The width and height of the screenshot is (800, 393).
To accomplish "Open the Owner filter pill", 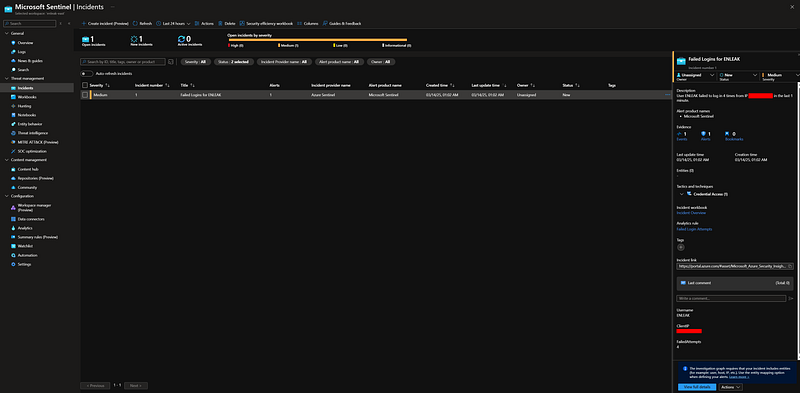I will click(x=381, y=62).
